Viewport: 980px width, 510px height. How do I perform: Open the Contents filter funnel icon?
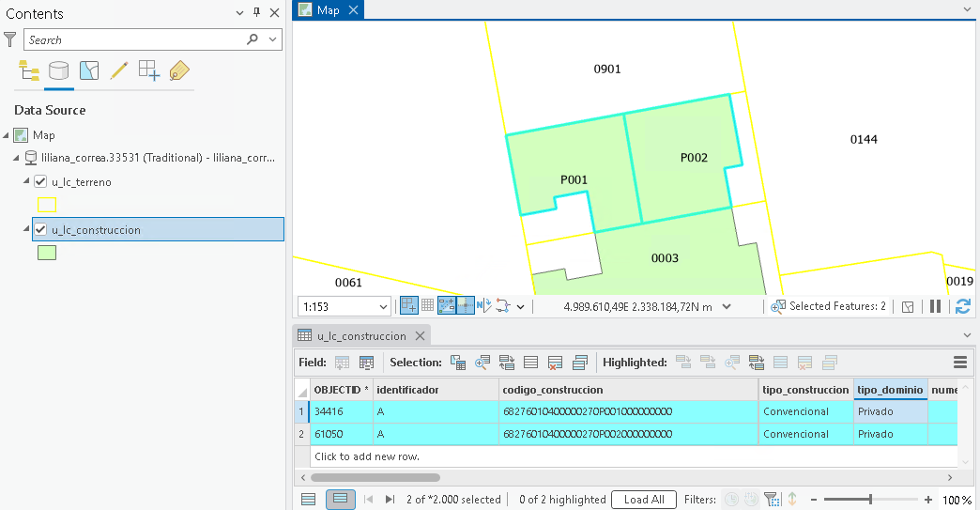10,39
